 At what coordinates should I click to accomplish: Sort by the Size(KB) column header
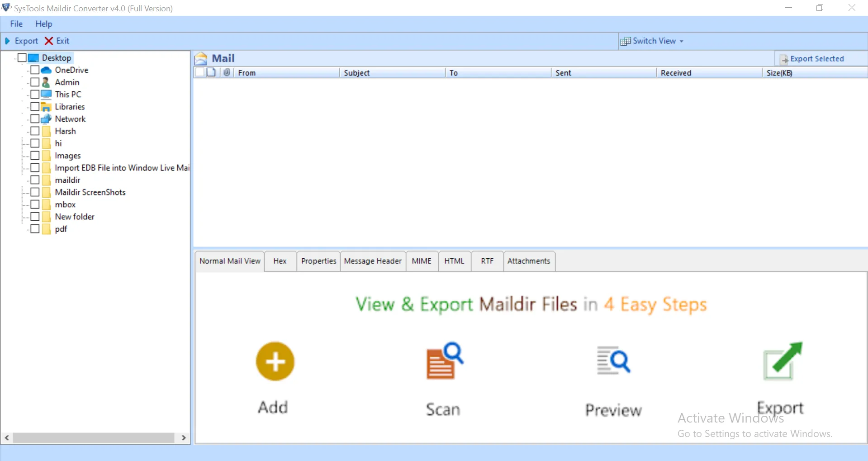click(x=815, y=73)
